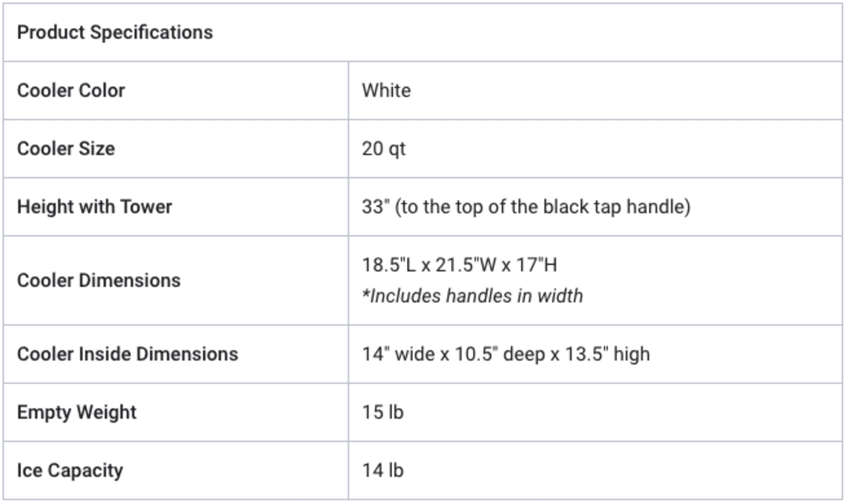Select the Height with Tower label
Screen dimensions: 847x504
point(95,207)
